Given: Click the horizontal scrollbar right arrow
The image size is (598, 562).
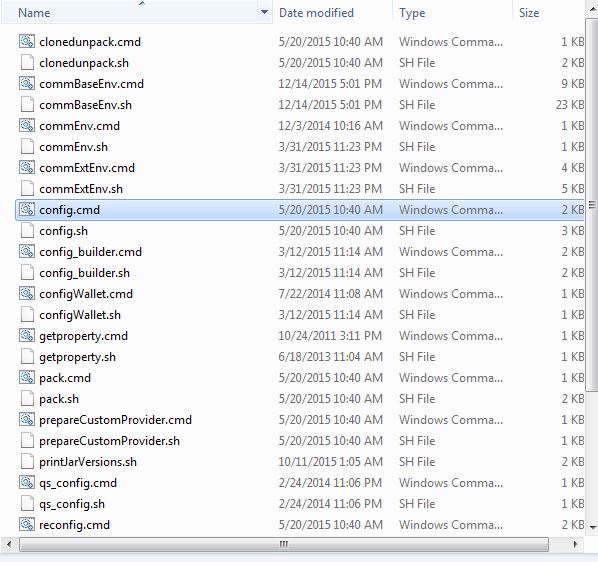Looking at the screenshot, I should (x=575, y=544).
